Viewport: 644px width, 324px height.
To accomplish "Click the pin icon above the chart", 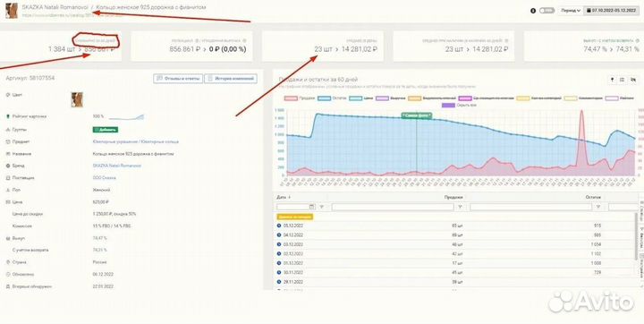I will point(613,80).
